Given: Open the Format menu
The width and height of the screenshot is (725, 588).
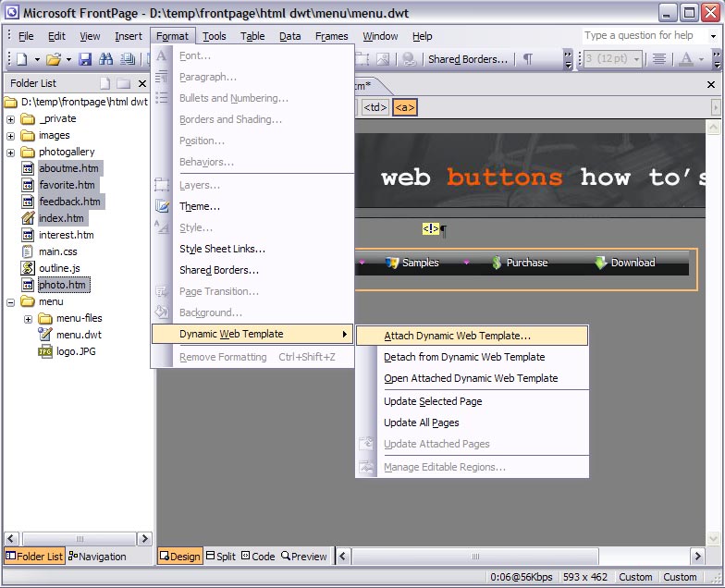Looking at the screenshot, I should [172, 36].
